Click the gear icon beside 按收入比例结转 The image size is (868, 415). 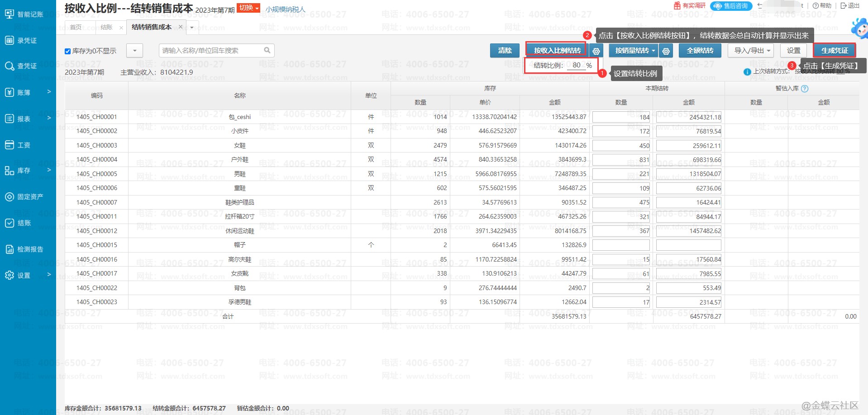coord(596,51)
